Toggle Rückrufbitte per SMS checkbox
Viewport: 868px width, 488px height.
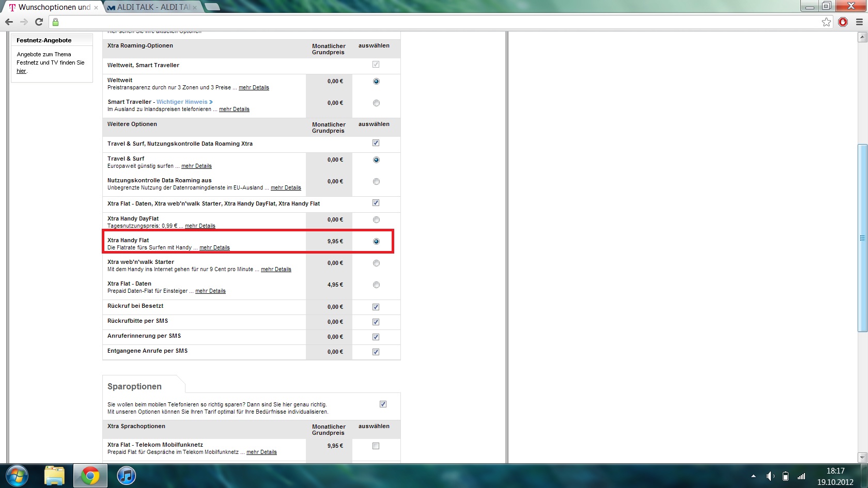pyautogui.click(x=376, y=322)
